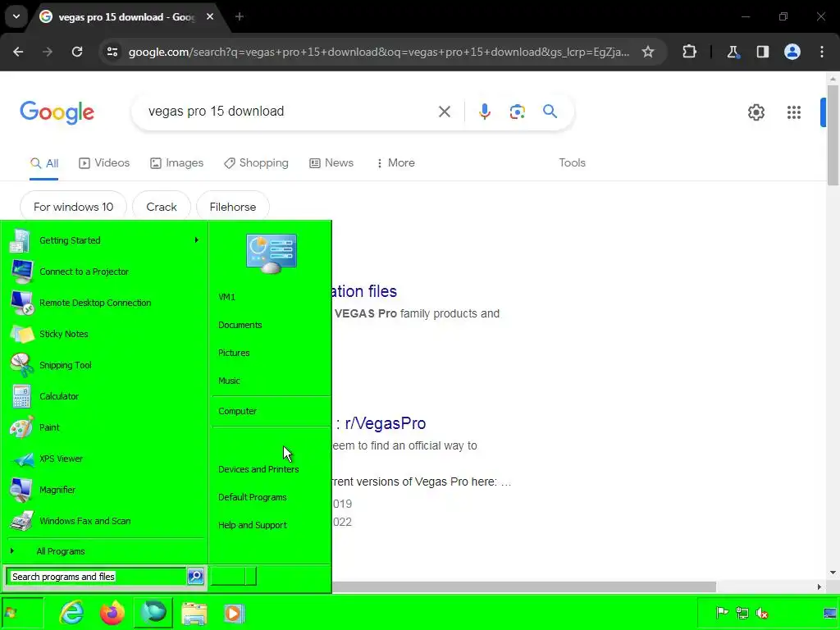840x630 pixels.
Task: Expand the More search filters menu
Action: [395, 163]
